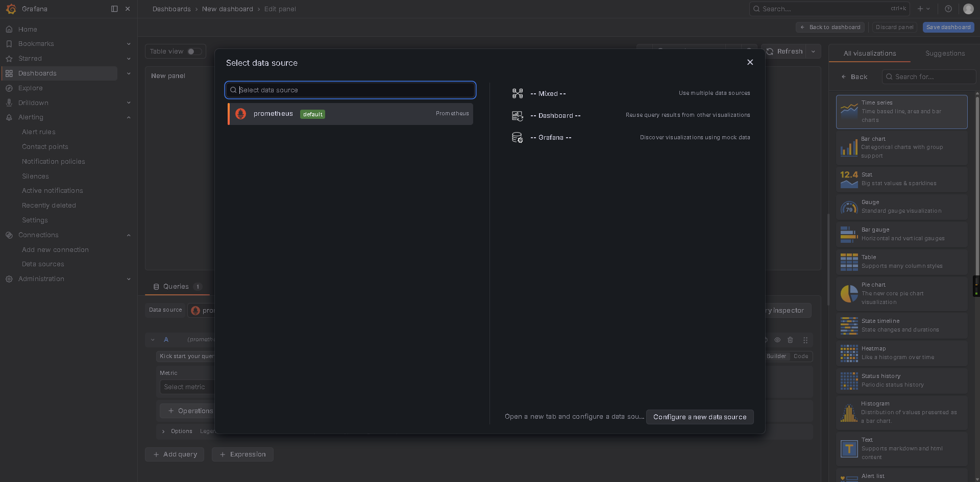980x482 pixels.
Task: Select the Grafana mock data source icon
Action: coord(518,138)
